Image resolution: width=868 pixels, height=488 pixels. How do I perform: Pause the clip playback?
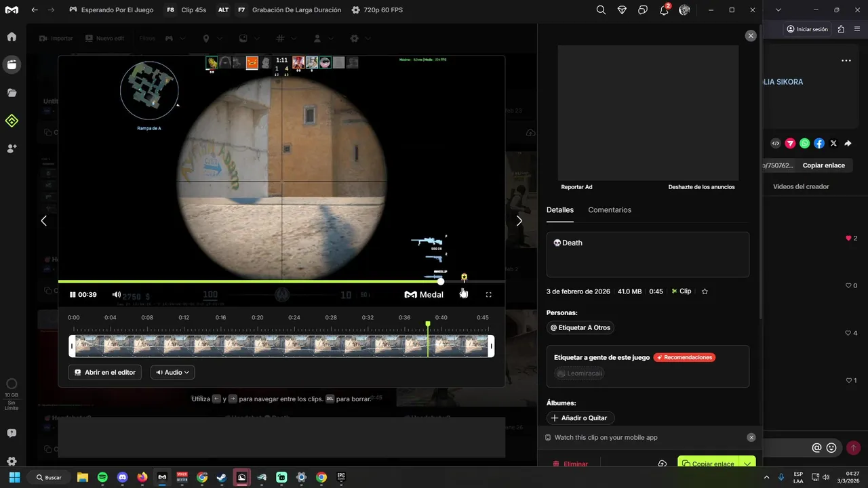pos(73,295)
